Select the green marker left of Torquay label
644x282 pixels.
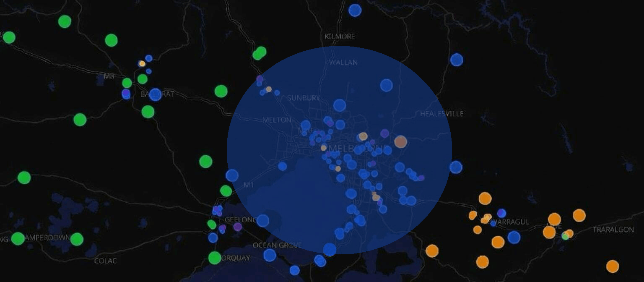(215, 258)
